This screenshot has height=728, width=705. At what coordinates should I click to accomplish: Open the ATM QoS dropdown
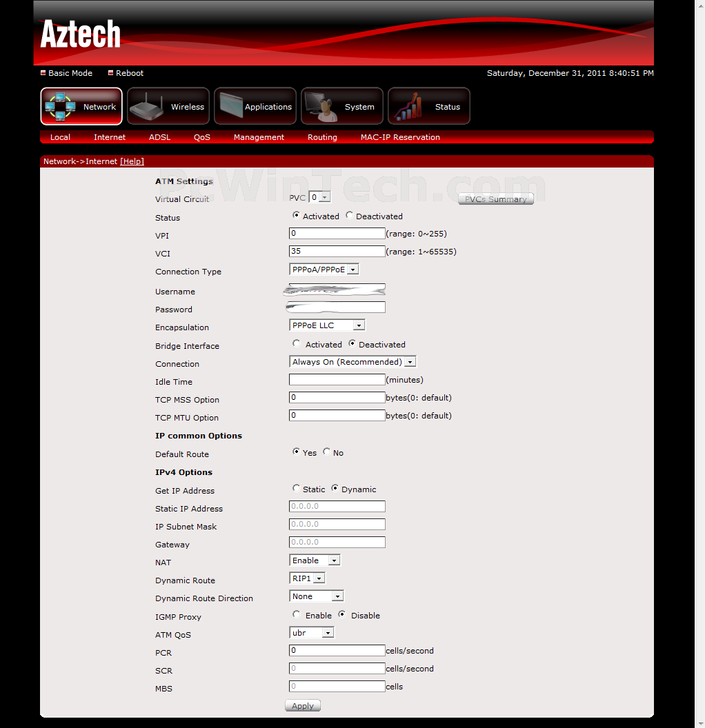tap(312, 633)
